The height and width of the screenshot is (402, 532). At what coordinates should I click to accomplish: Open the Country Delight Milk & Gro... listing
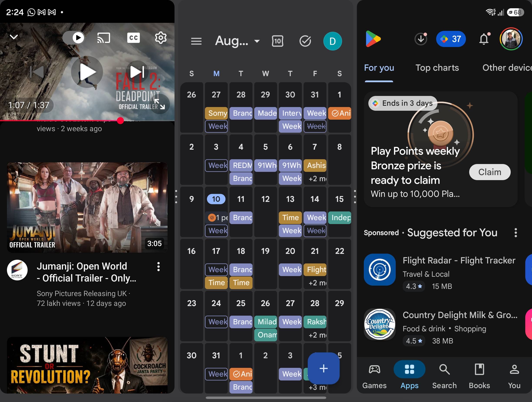460,315
